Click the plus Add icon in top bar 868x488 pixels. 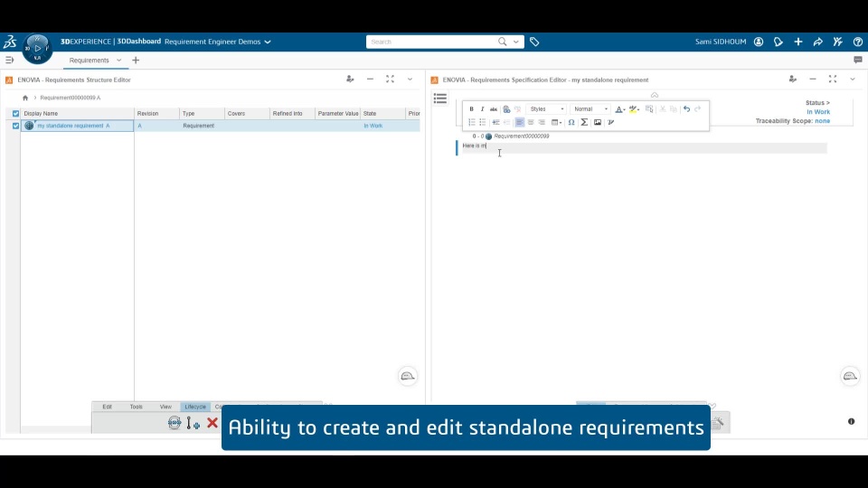pyautogui.click(x=798, y=42)
